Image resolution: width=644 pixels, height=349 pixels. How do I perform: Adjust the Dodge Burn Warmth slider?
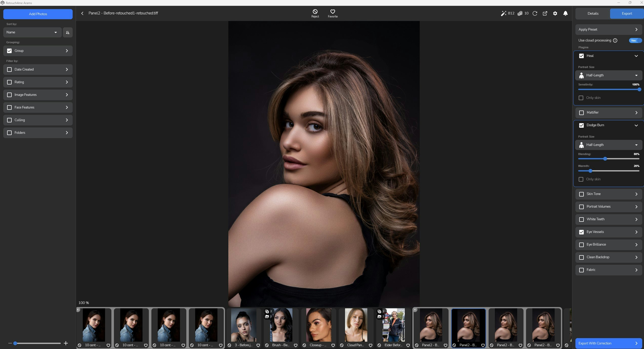tap(590, 171)
